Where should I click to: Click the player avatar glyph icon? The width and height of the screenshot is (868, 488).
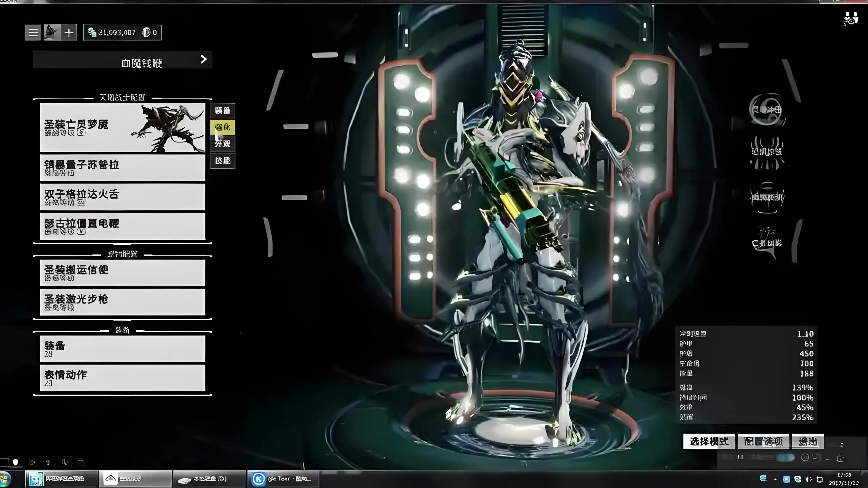(x=52, y=33)
